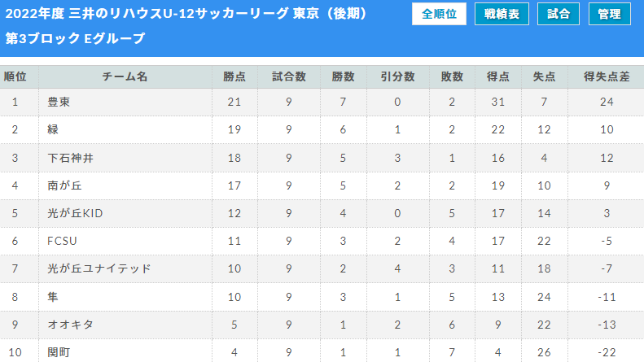
Task: Click the 勝点 column header
Action: (234, 76)
